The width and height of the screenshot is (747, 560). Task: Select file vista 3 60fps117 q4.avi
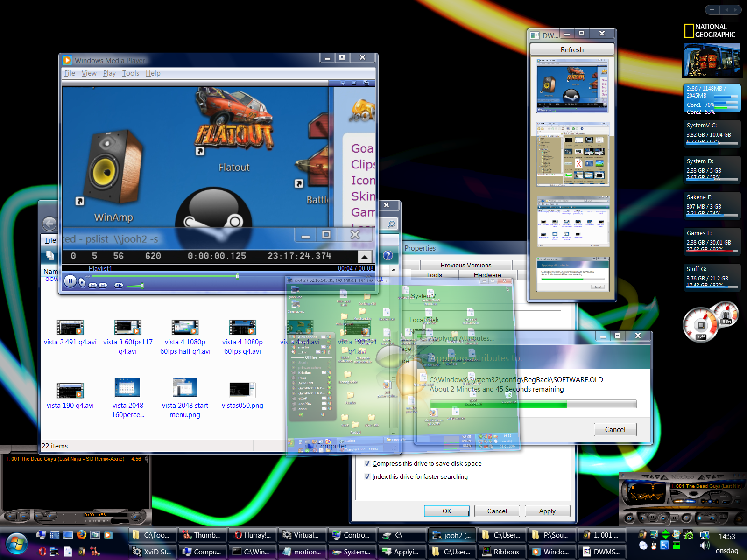tap(127, 337)
